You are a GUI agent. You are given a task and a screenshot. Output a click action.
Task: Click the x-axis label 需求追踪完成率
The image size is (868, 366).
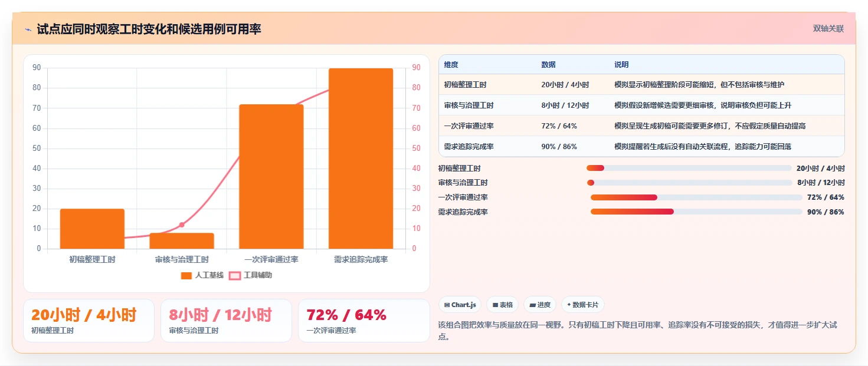(361, 259)
